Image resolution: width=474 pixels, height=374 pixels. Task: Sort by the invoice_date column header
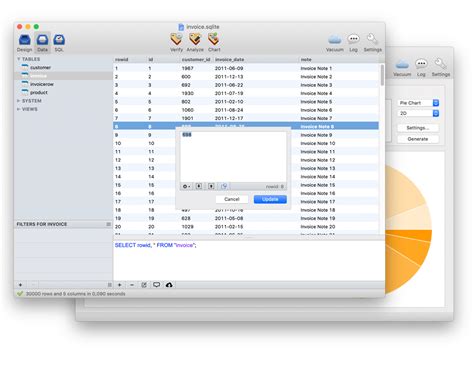click(x=229, y=60)
